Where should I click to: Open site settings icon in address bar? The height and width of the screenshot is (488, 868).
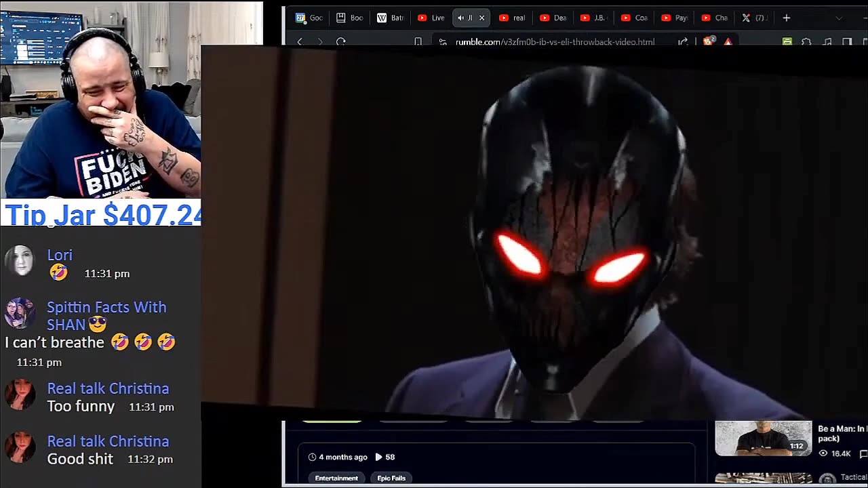pyautogui.click(x=443, y=41)
